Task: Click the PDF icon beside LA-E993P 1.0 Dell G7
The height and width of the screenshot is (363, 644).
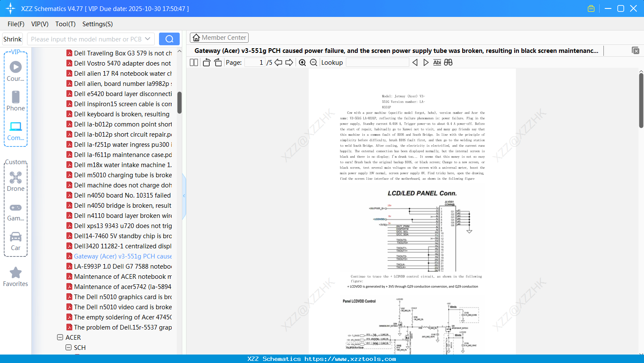Action: coord(69,266)
